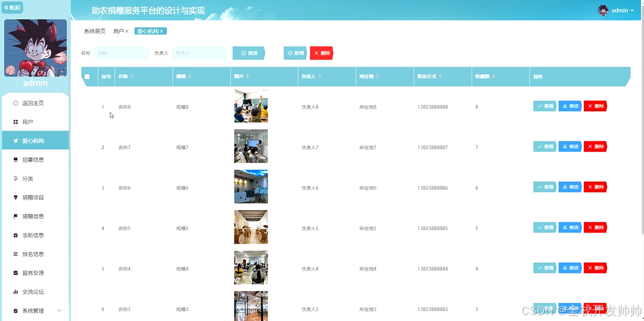The width and height of the screenshot is (644, 321).
Task: Click the 规模5 table cell
Action: coord(182,228)
